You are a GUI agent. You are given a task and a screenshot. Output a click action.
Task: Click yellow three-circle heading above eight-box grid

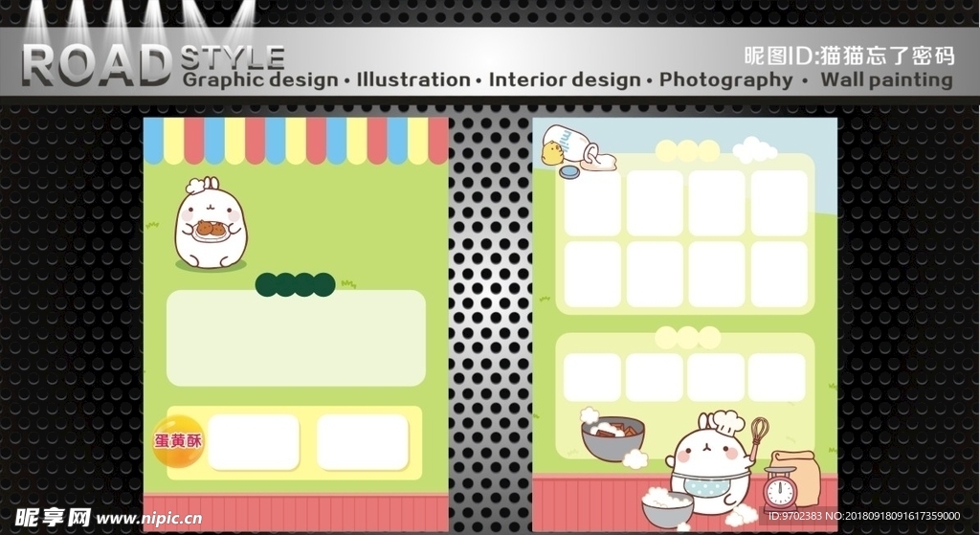tap(687, 150)
